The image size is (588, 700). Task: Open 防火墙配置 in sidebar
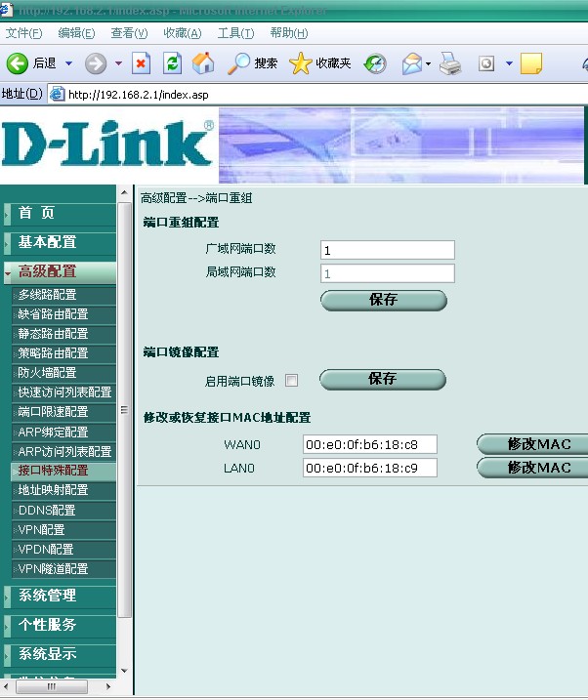63,373
